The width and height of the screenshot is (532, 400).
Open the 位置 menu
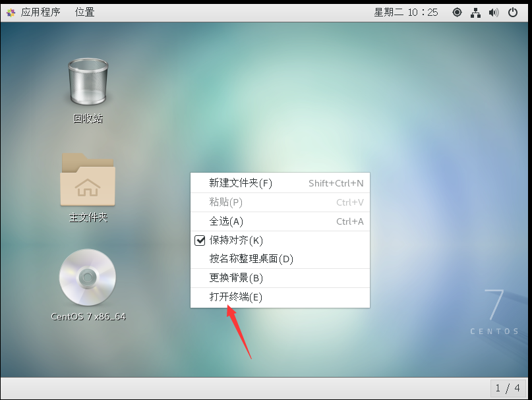tap(84, 13)
